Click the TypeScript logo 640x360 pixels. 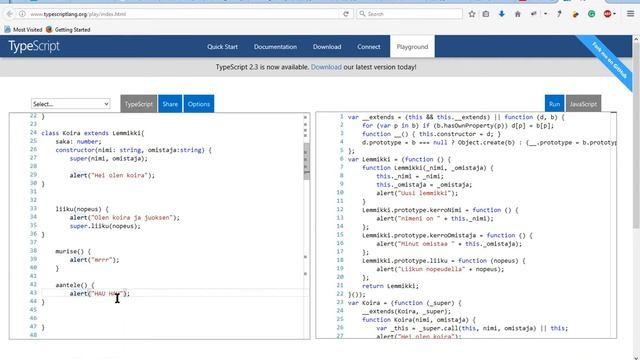point(34,46)
